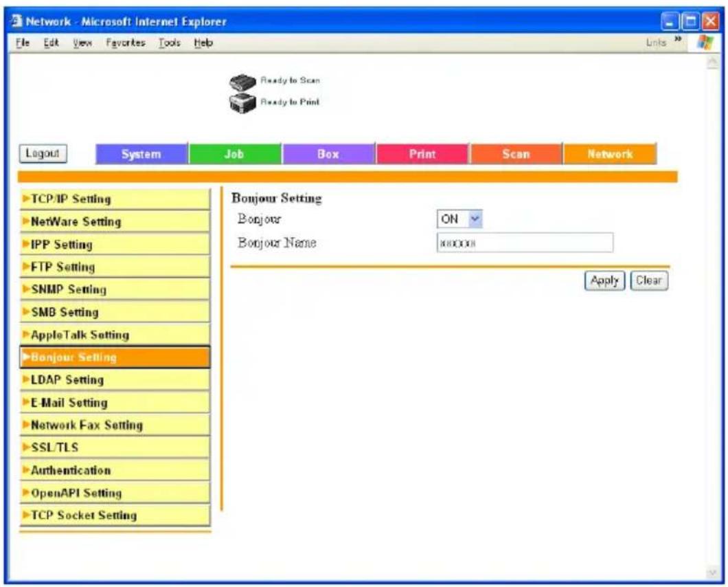
Task: Go to FTP Setting
Action: click(115, 267)
